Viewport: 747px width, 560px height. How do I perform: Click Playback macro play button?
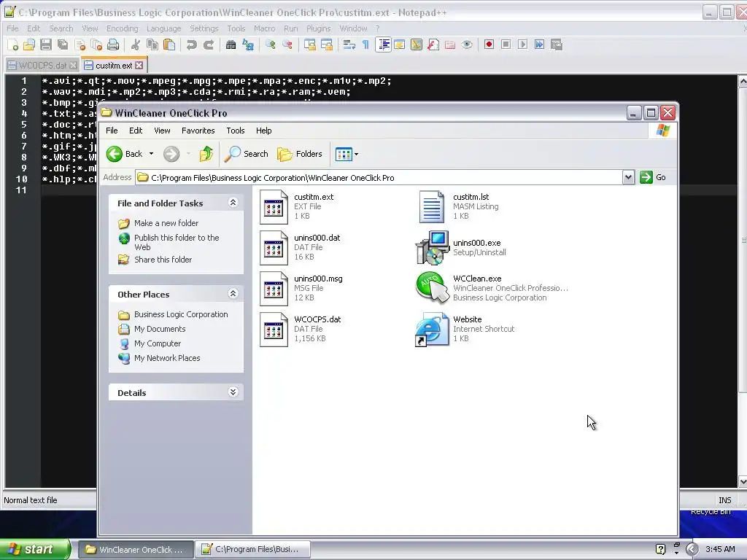pos(522,44)
